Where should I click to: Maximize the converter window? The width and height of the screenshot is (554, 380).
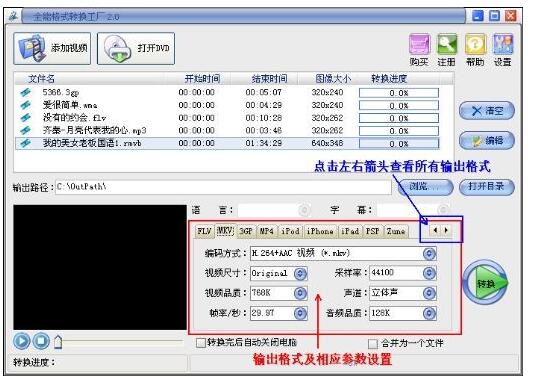(x=494, y=16)
